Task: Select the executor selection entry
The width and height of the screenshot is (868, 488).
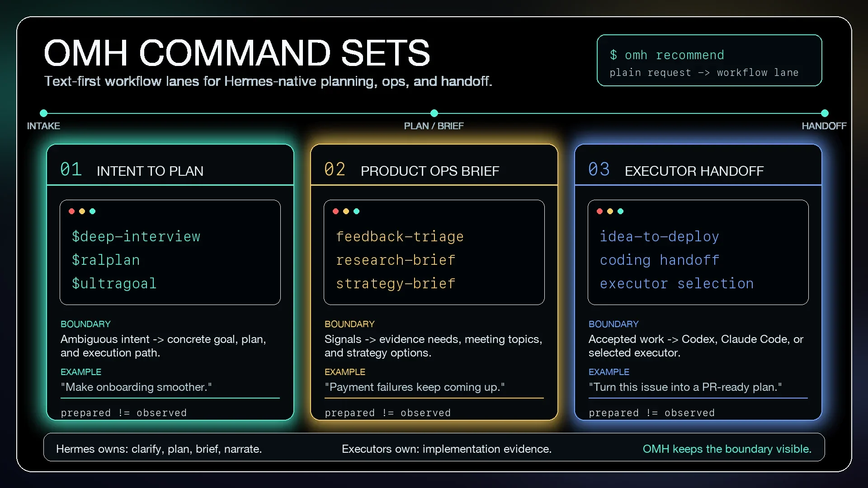Action: [677, 283]
